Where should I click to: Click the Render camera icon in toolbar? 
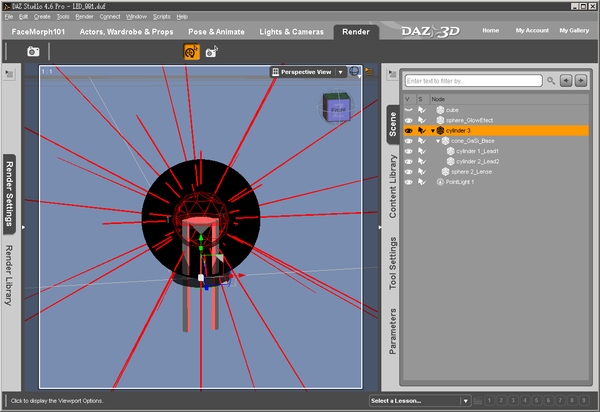[x=33, y=51]
